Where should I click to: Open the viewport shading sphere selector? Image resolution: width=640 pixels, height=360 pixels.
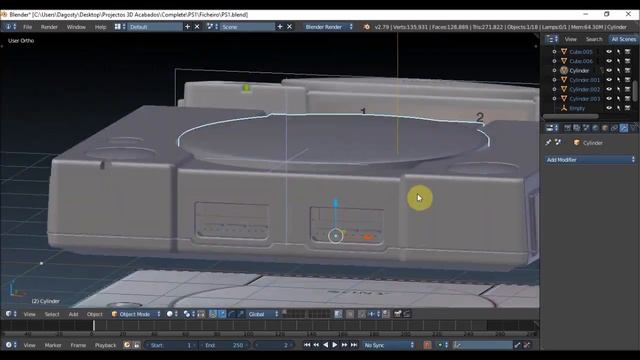(x=172, y=314)
